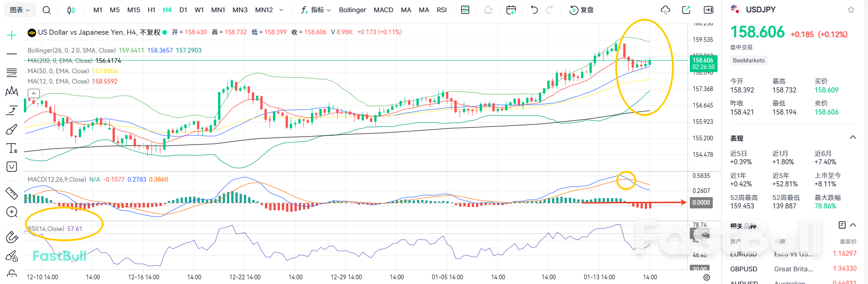Image resolution: width=868 pixels, height=284 pixels.
Task: Open the 图表 dropdown
Action: [20, 10]
